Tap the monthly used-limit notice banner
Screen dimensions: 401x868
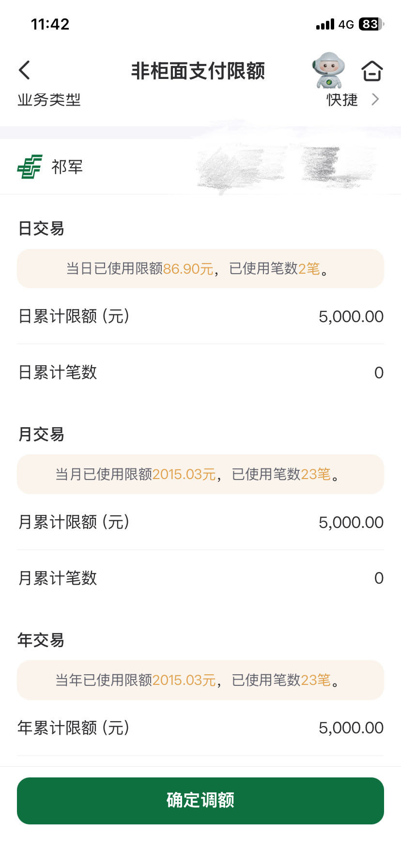200,474
